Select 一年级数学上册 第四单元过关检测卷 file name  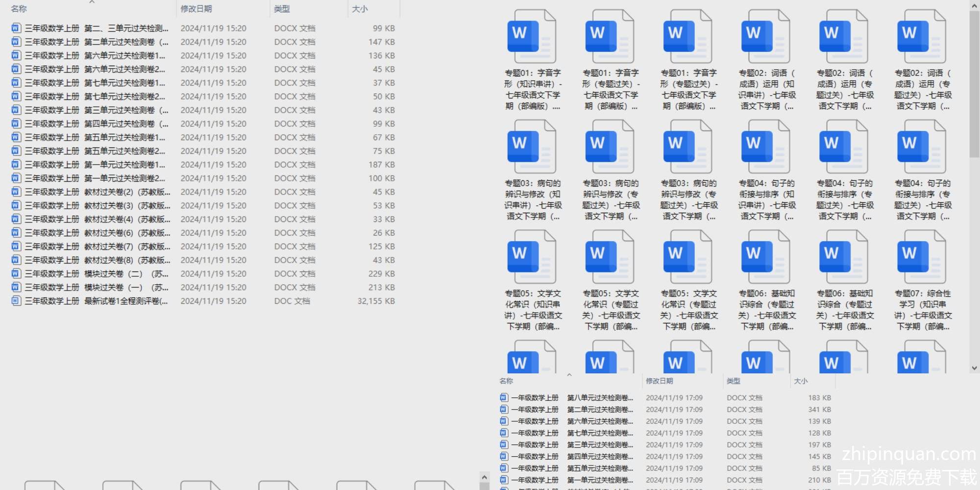(x=572, y=456)
